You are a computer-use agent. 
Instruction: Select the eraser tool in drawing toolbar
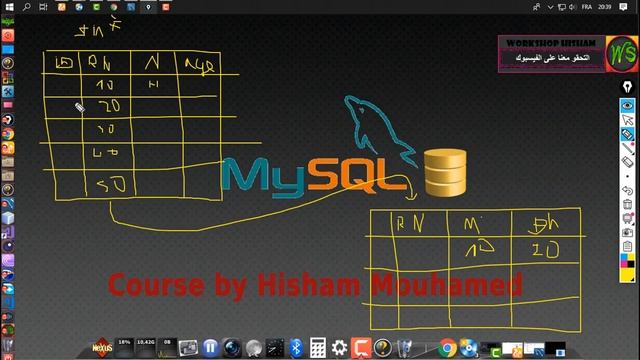pyautogui.click(x=627, y=162)
